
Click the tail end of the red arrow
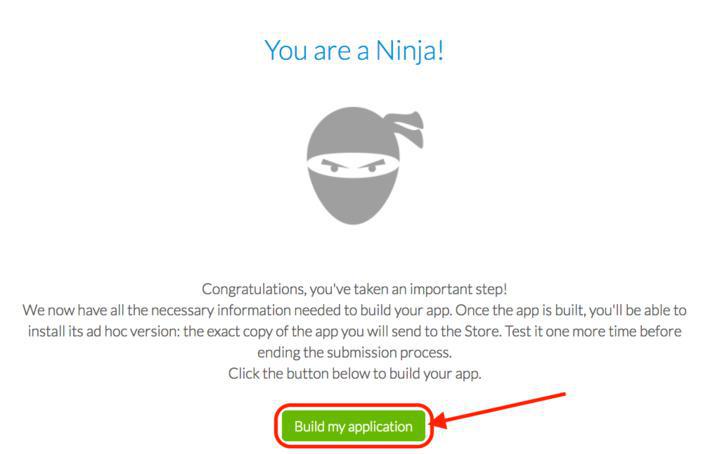tap(566, 393)
